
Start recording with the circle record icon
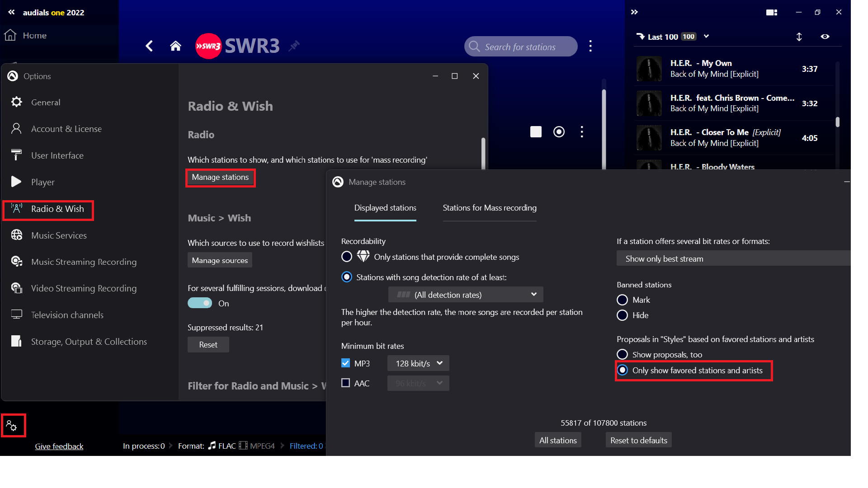(559, 131)
